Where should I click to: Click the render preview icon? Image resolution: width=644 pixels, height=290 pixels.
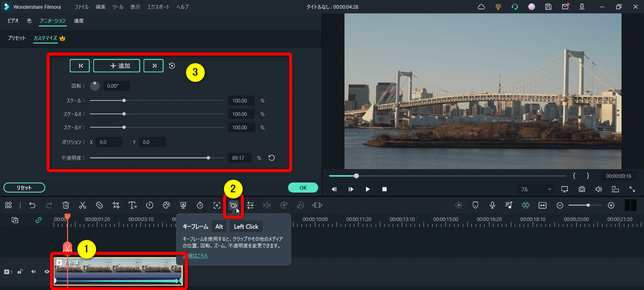(x=459, y=205)
